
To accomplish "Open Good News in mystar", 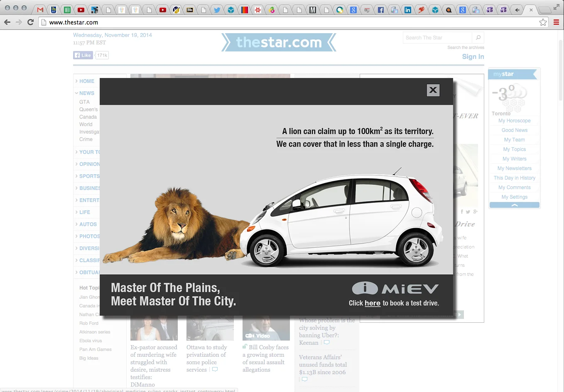I will 515,130.
